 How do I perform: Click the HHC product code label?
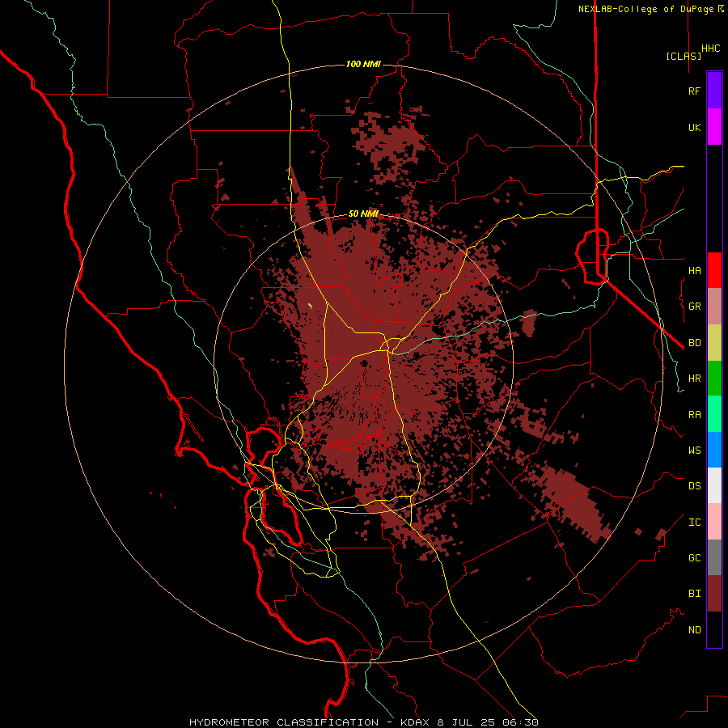coord(711,49)
